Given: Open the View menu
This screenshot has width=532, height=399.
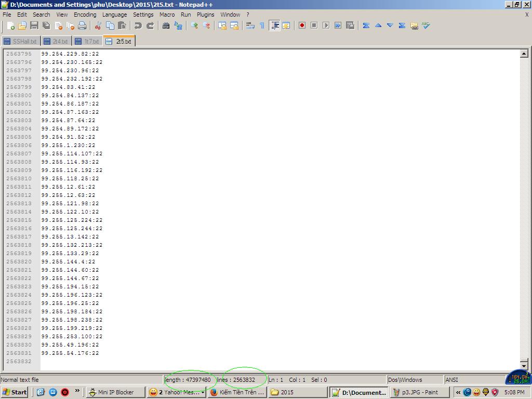Looking at the screenshot, I should click(62, 15).
